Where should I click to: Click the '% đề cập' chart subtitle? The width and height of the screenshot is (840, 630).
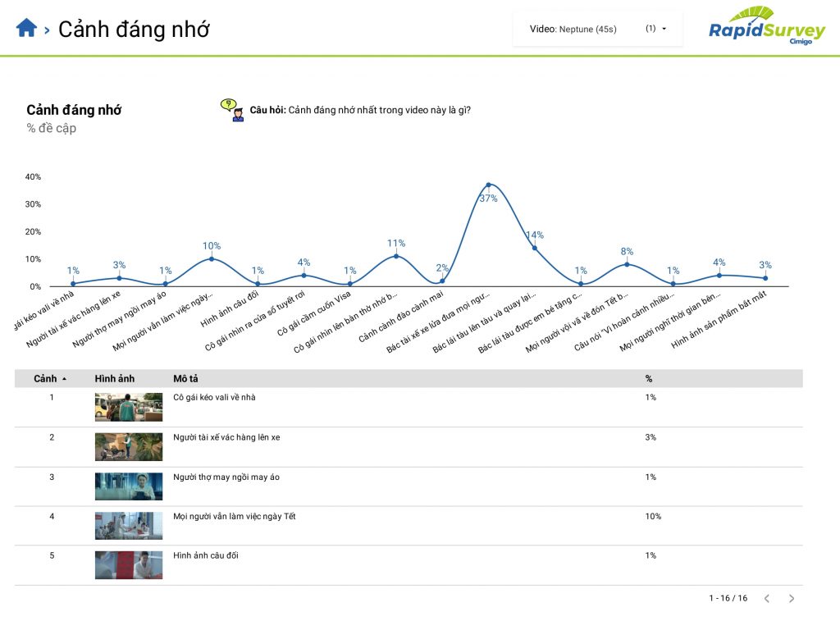tap(52, 128)
